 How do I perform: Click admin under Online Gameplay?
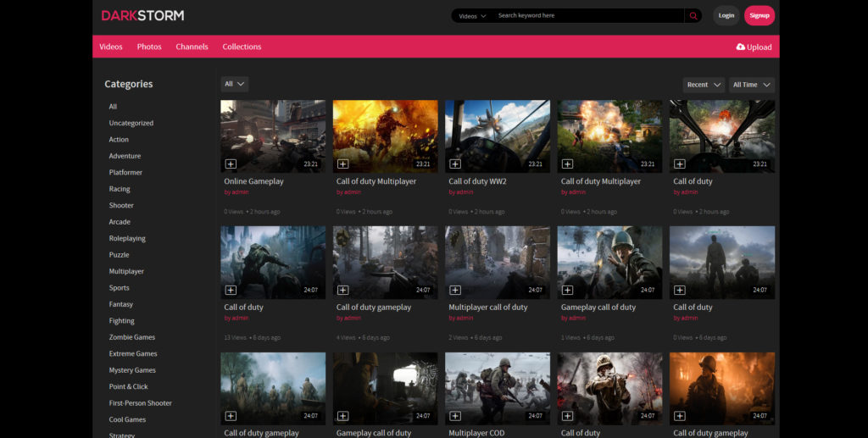[x=240, y=192]
